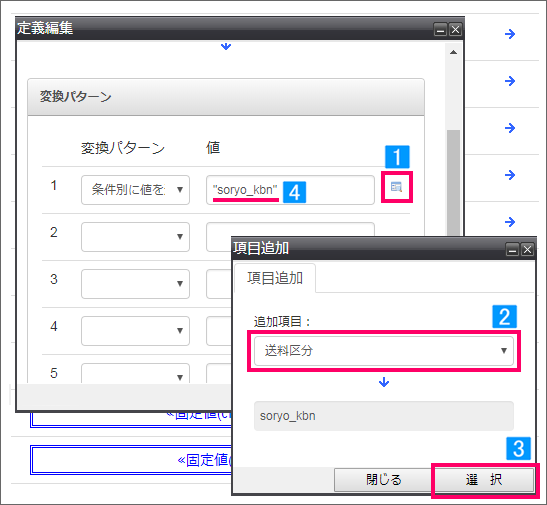Open row 2 conversion pattern dropdown
This screenshot has height=505, width=547.
(x=135, y=237)
